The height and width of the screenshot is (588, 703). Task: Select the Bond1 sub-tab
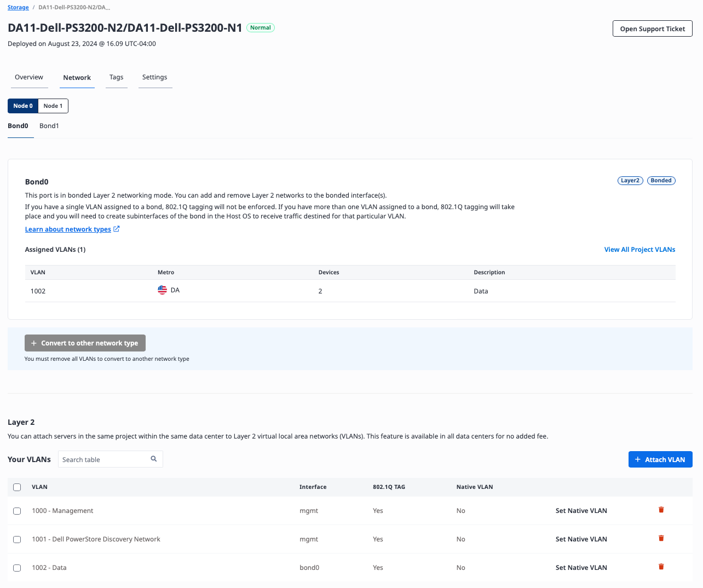[x=49, y=126]
